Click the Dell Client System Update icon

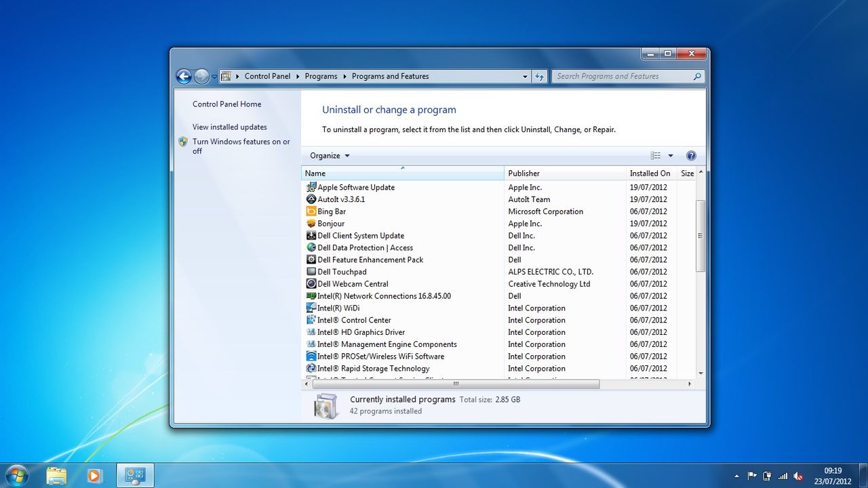pyautogui.click(x=311, y=236)
